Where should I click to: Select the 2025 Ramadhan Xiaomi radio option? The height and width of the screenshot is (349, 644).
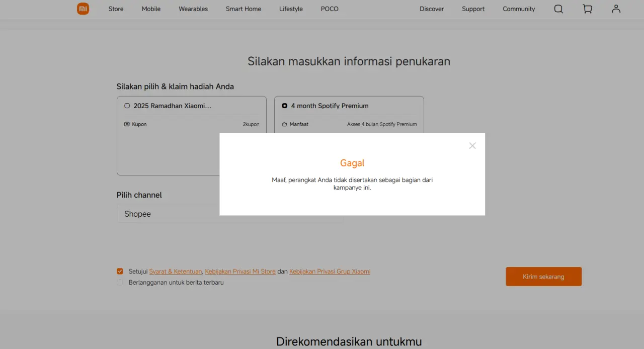[127, 106]
